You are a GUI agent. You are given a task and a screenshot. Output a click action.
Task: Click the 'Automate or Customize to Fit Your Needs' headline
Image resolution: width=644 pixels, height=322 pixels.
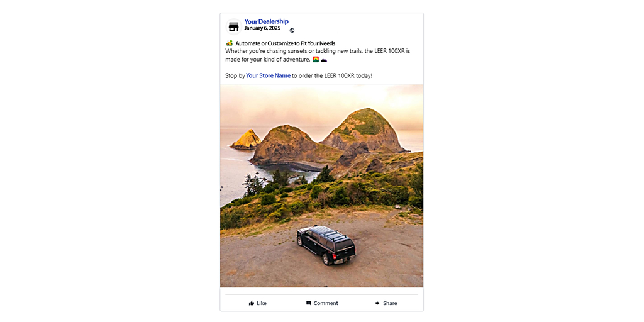coord(286,43)
